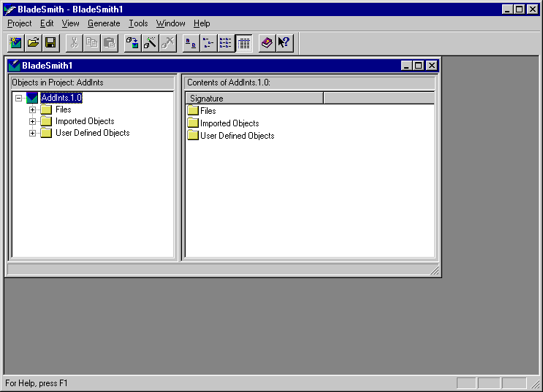Expand the Files tree node
Viewport: 543px width, 392px height.
(33, 110)
